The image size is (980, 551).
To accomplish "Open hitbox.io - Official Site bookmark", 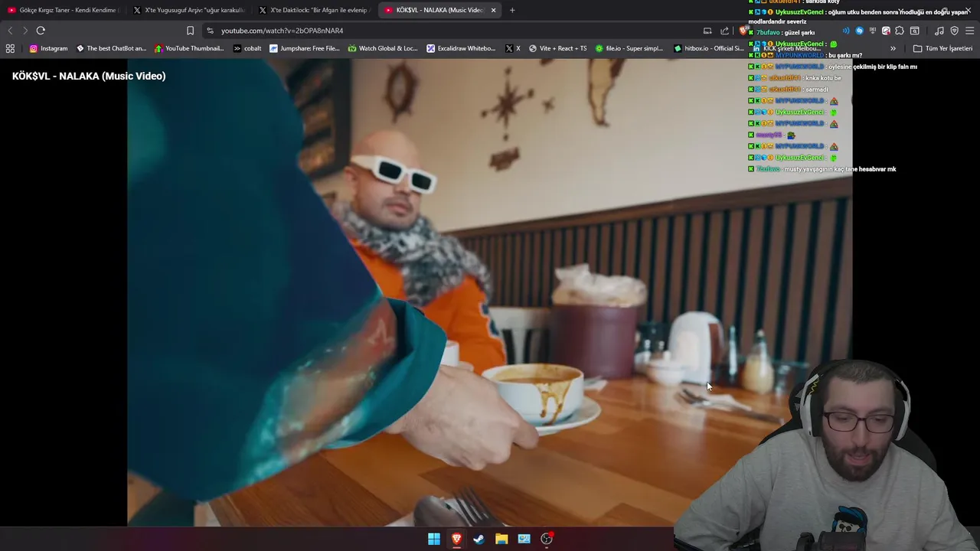I will pyautogui.click(x=708, y=48).
